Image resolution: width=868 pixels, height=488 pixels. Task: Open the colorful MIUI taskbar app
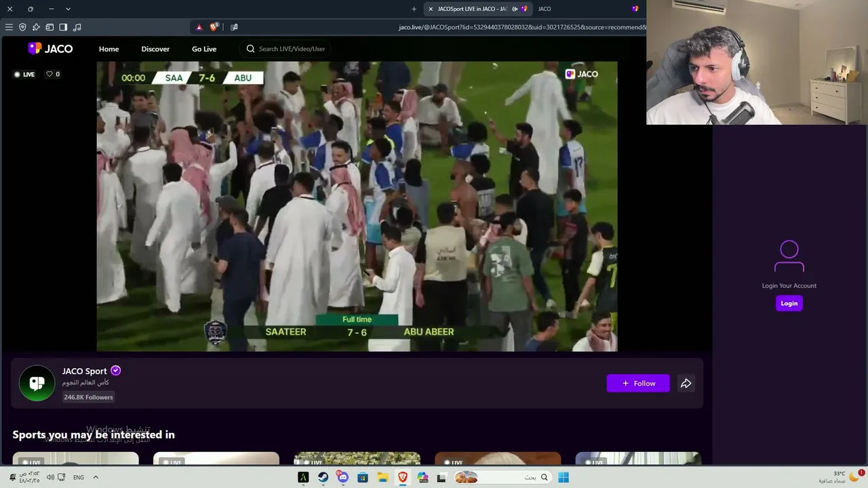point(422,477)
